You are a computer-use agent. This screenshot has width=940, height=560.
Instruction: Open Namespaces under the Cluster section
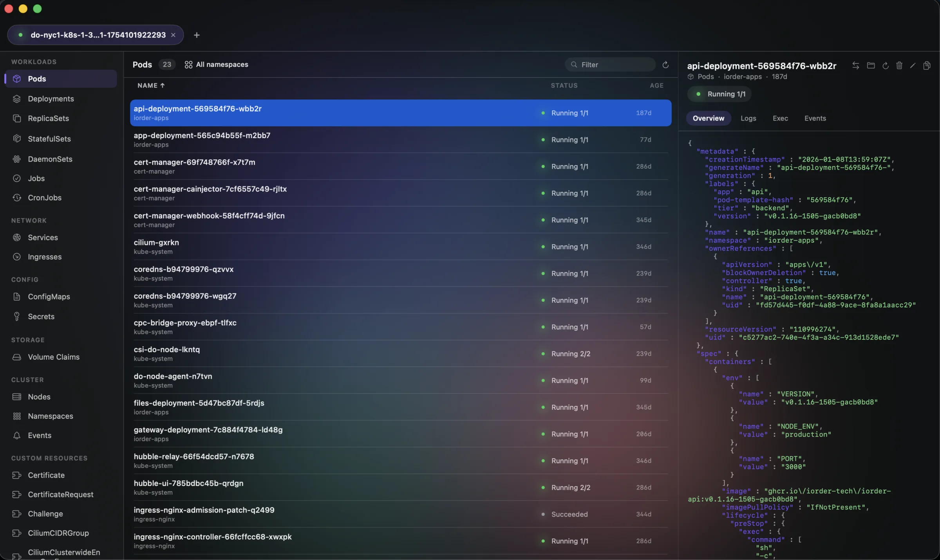tap(61, 416)
